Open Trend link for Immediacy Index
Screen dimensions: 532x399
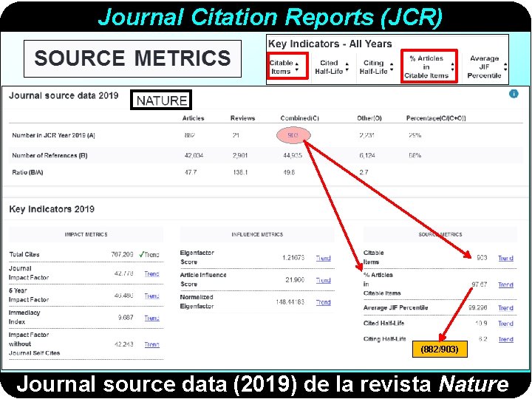(151, 318)
